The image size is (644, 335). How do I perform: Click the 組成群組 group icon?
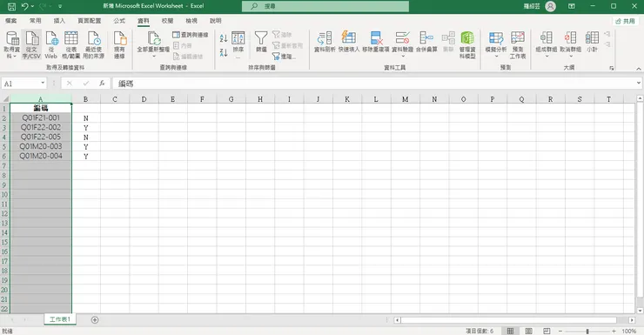pyautogui.click(x=547, y=37)
